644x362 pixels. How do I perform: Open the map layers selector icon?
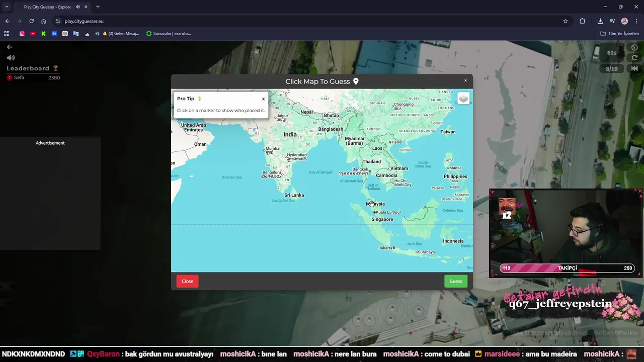463,99
